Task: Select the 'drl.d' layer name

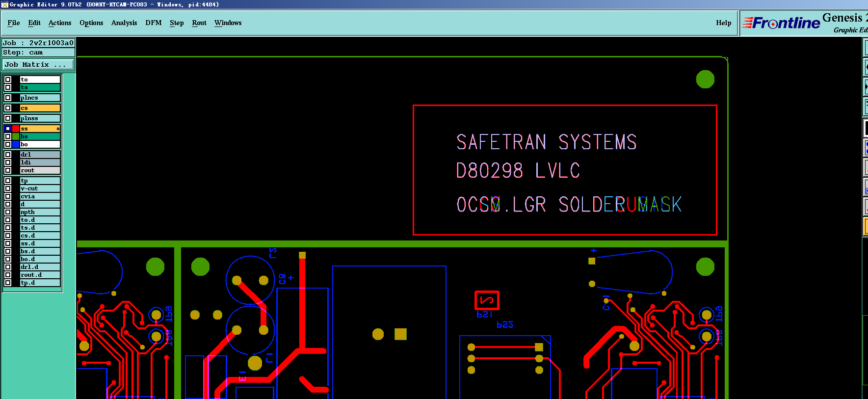Action: pyautogui.click(x=40, y=267)
